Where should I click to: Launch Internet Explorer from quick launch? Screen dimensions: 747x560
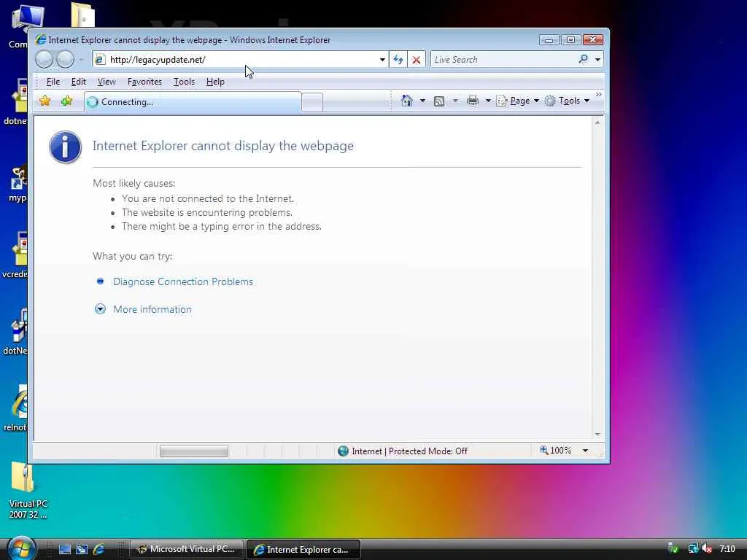point(99,550)
